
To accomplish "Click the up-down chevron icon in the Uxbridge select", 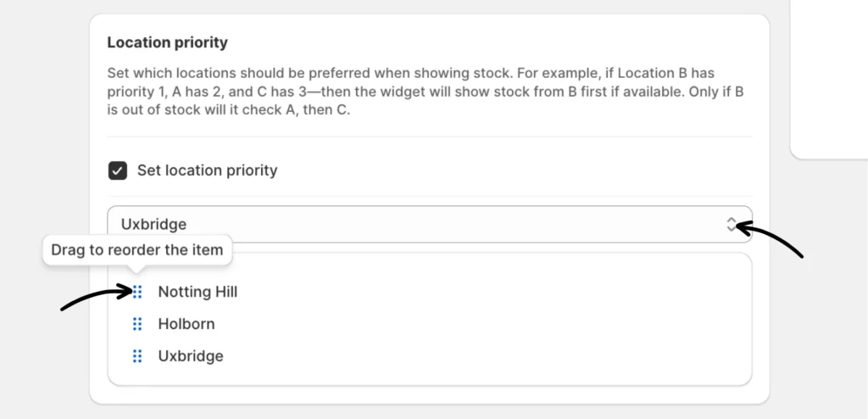I will click(x=732, y=225).
